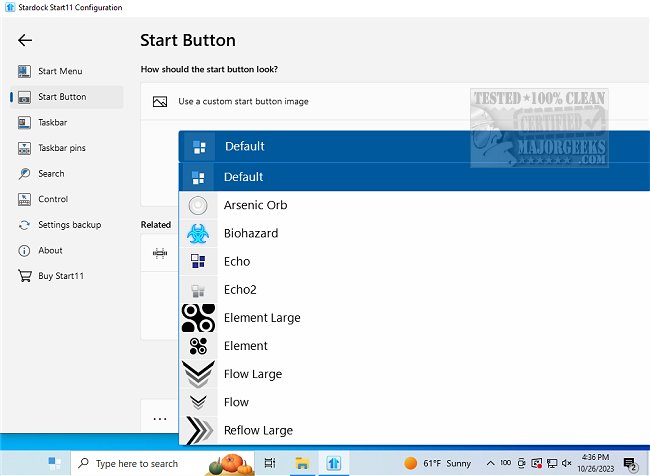
Task: Choose Biohazard start button style
Action: click(414, 233)
